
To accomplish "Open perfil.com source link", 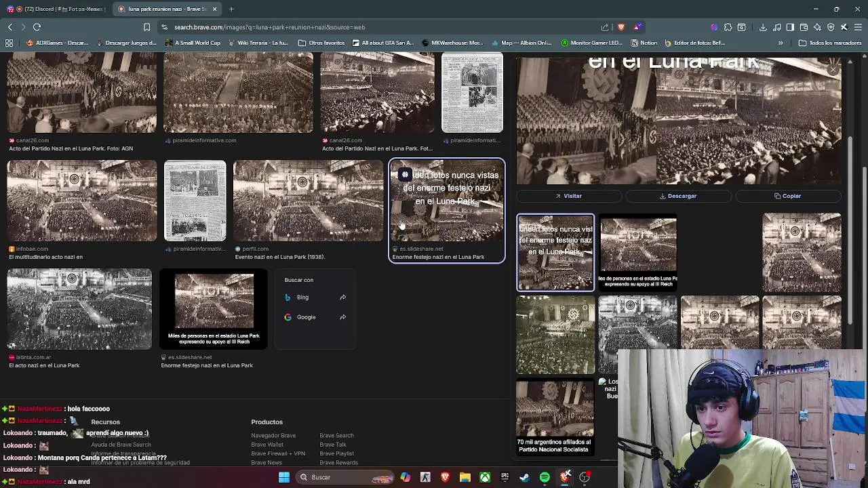I will pos(256,249).
